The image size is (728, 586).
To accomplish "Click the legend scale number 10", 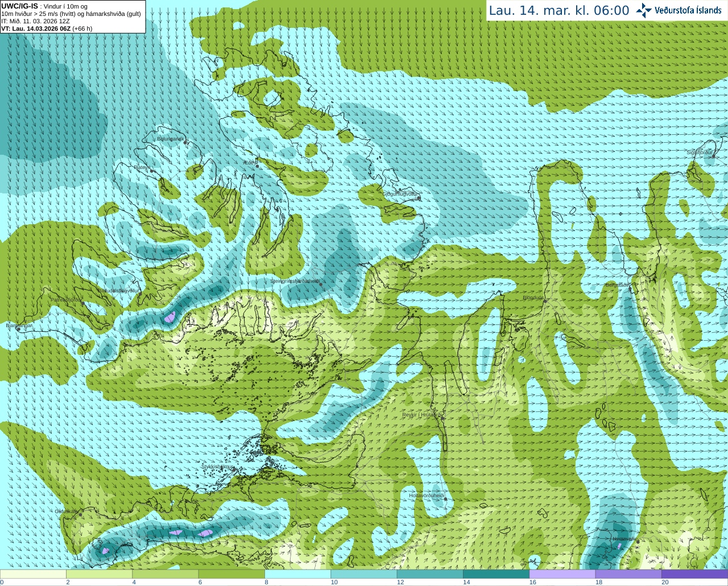I will pos(334,582).
